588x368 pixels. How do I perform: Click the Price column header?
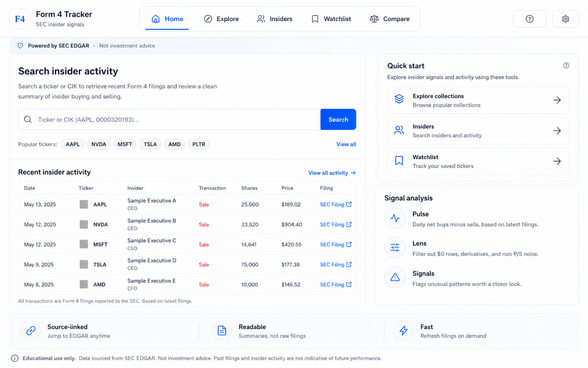coord(287,188)
